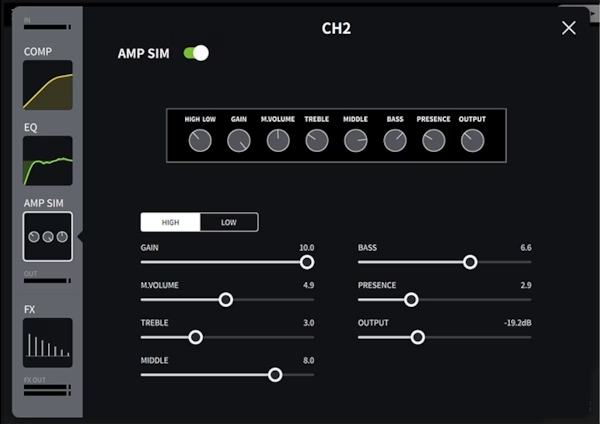Click the MIDDLE slider handle
Image resolution: width=600 pixels, height=424 pixels.
(x=275, y=375)
